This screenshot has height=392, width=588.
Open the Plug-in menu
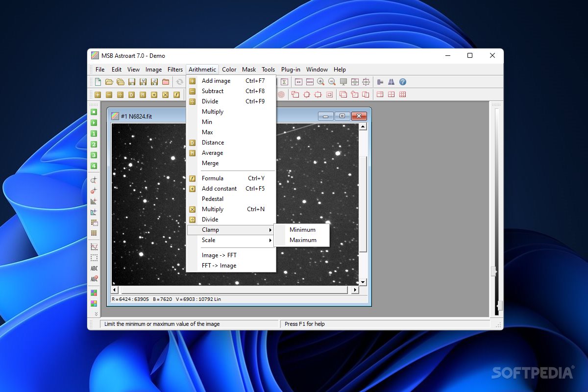291,70
